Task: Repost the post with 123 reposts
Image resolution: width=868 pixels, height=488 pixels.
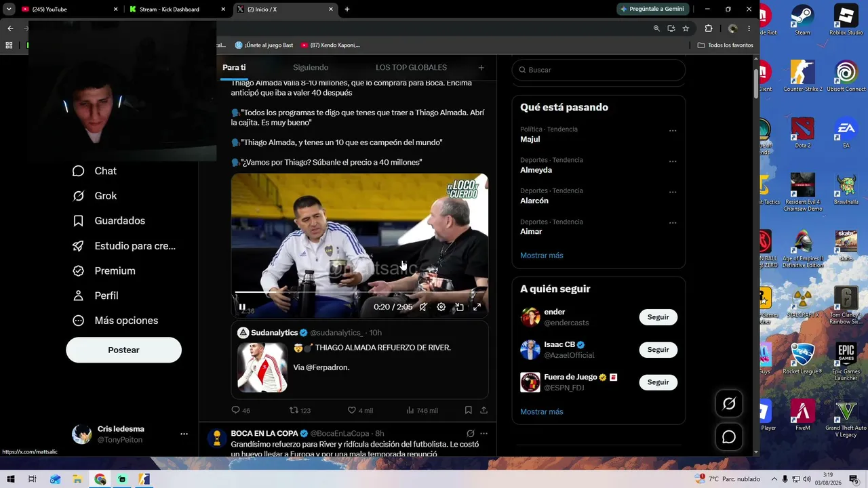Action: pos(300,410)
